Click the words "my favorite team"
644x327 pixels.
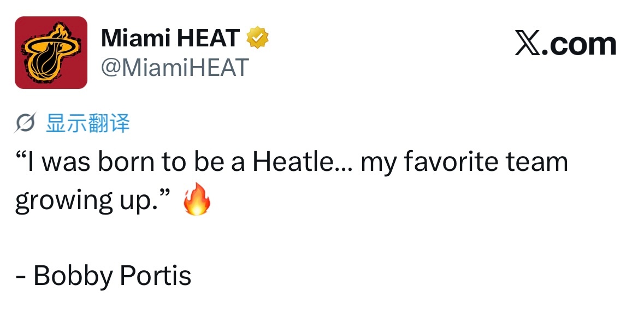pos(464,162)
